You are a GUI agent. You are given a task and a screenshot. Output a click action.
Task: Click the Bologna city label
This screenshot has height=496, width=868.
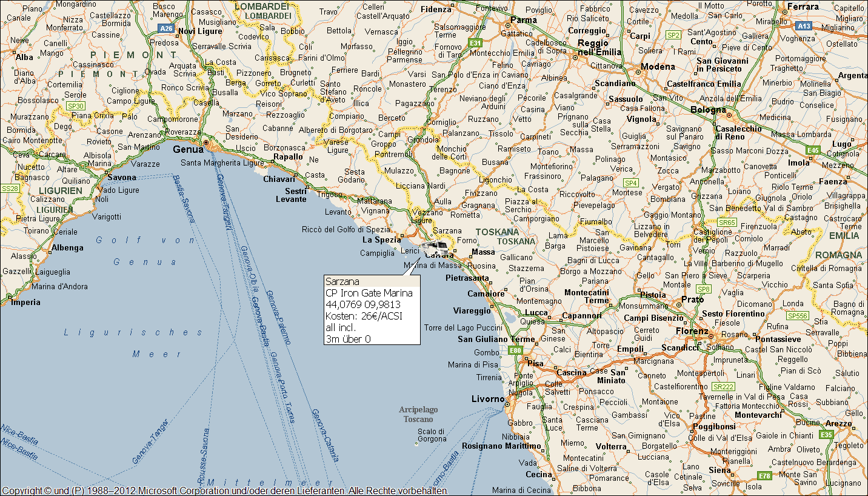tap(708, 110)
